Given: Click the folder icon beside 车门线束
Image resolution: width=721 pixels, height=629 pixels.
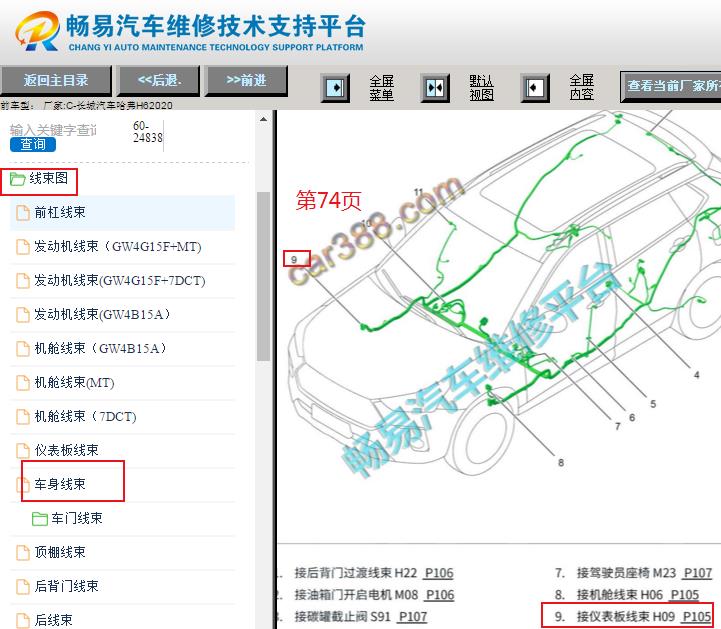Looking at the screenshot, I should click(x=40, y=519).
